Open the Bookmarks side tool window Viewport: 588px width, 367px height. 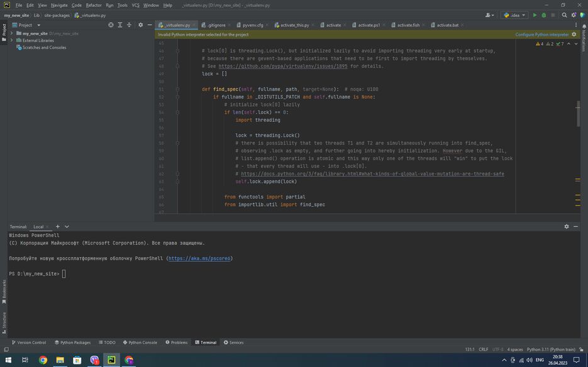[x=4, y=292]
